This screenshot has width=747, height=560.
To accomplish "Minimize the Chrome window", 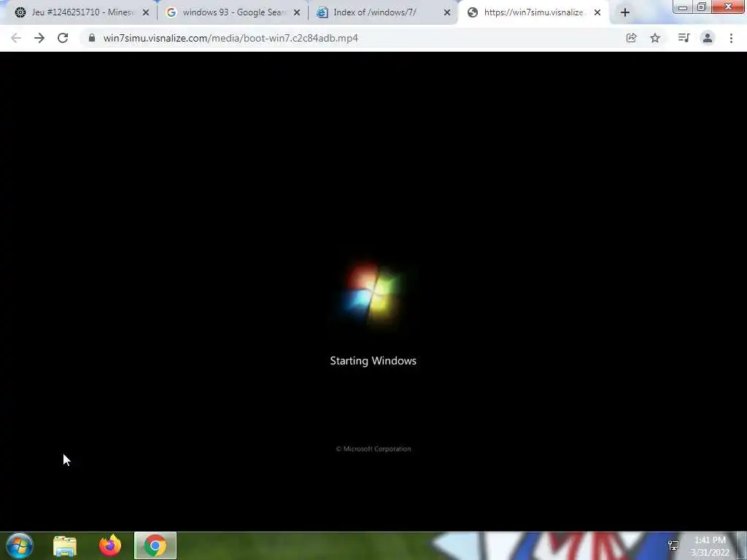I will [683, 7].
